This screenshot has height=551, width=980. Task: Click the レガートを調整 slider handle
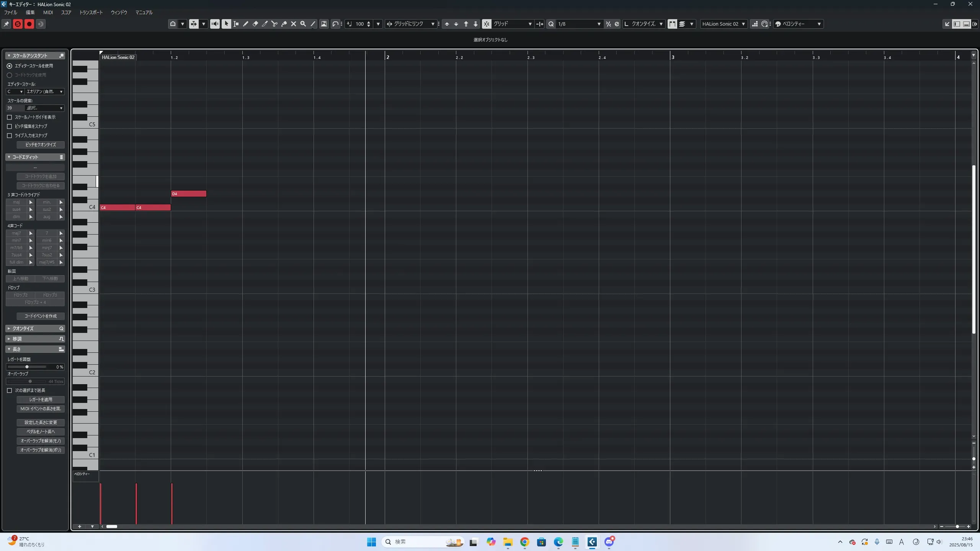tap(27, 367)
